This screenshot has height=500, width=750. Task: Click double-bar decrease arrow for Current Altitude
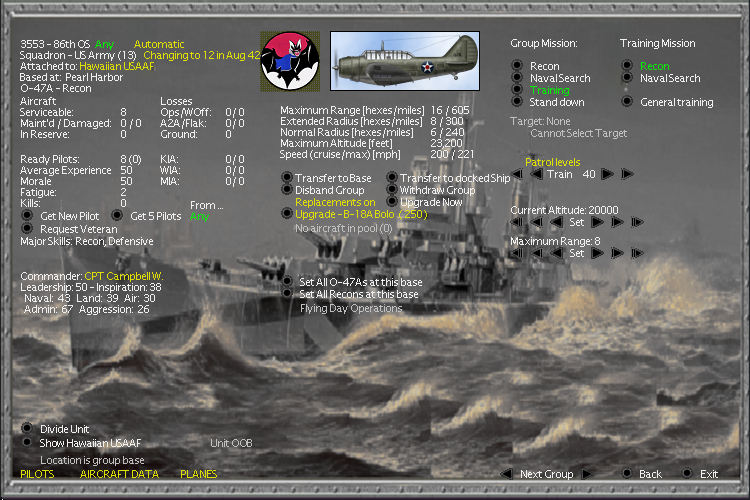tap(517, 222)
